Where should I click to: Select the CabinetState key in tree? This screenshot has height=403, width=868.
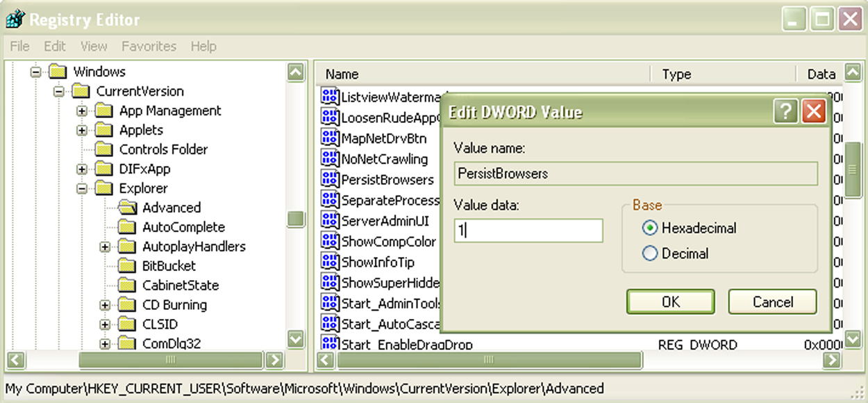[x=181, y=285]
